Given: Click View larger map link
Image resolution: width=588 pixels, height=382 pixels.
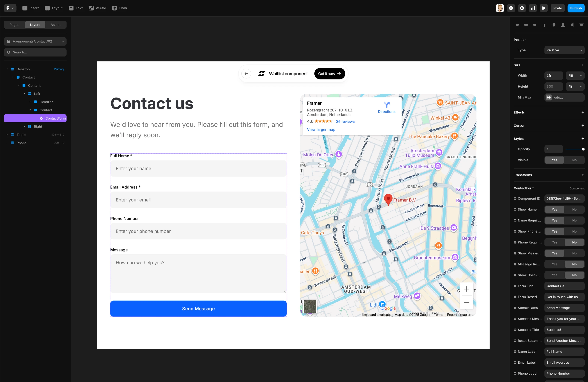Looking at the screenshot, I should coord(321,130).
